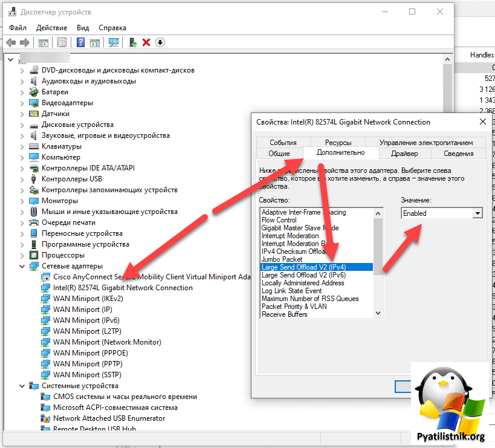
Task: Click the circled down-arrow toolbar icon
Action: [x=160, y=42]
